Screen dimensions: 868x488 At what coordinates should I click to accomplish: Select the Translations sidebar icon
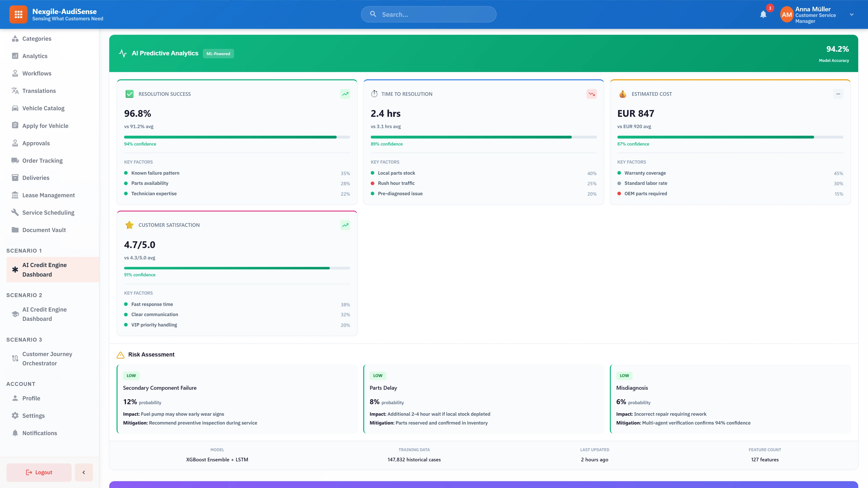coord(15,91)
